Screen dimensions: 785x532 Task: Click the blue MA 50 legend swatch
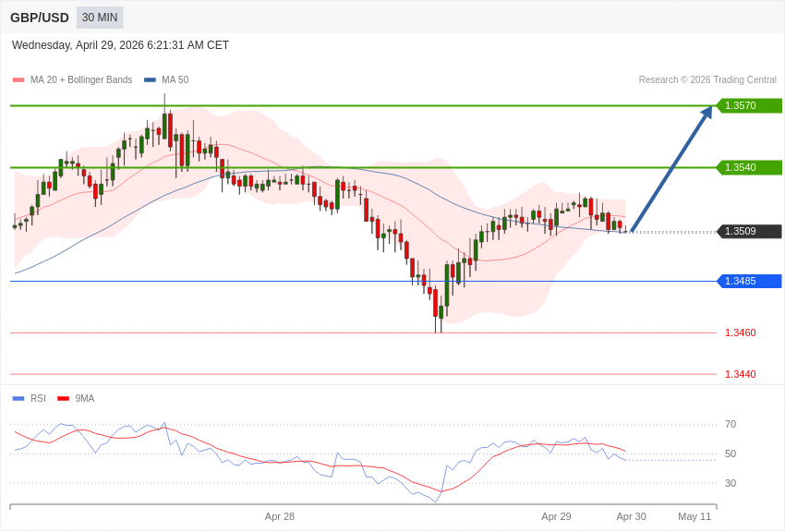tap(150, 80)
